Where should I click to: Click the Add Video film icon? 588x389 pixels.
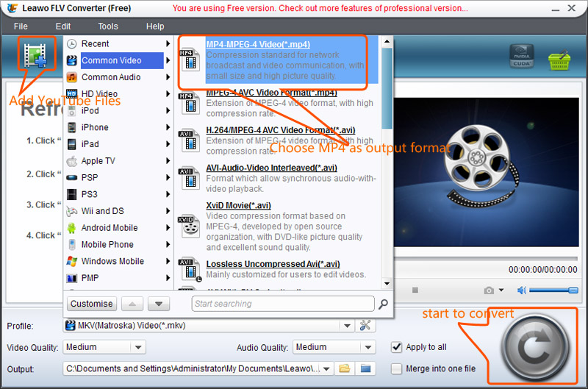click(x=35, y=55)
